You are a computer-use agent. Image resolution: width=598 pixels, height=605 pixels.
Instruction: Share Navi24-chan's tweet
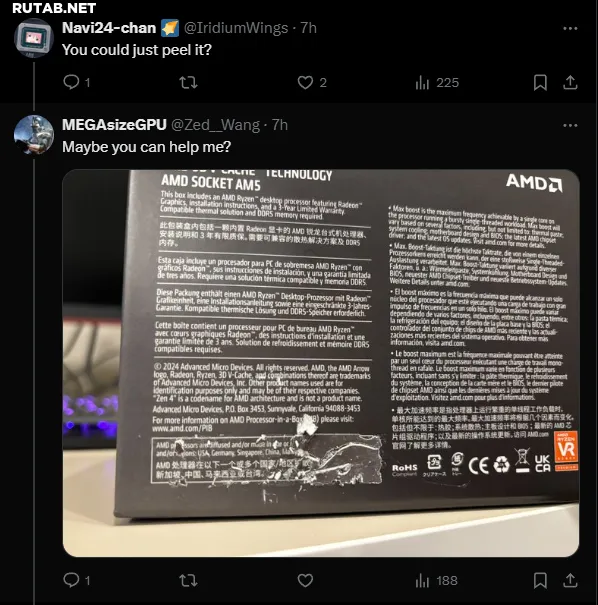(x=570, y=82)
